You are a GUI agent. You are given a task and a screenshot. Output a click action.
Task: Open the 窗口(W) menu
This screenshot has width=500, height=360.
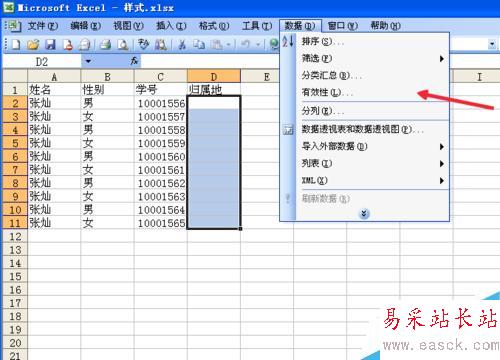point(343,26)
